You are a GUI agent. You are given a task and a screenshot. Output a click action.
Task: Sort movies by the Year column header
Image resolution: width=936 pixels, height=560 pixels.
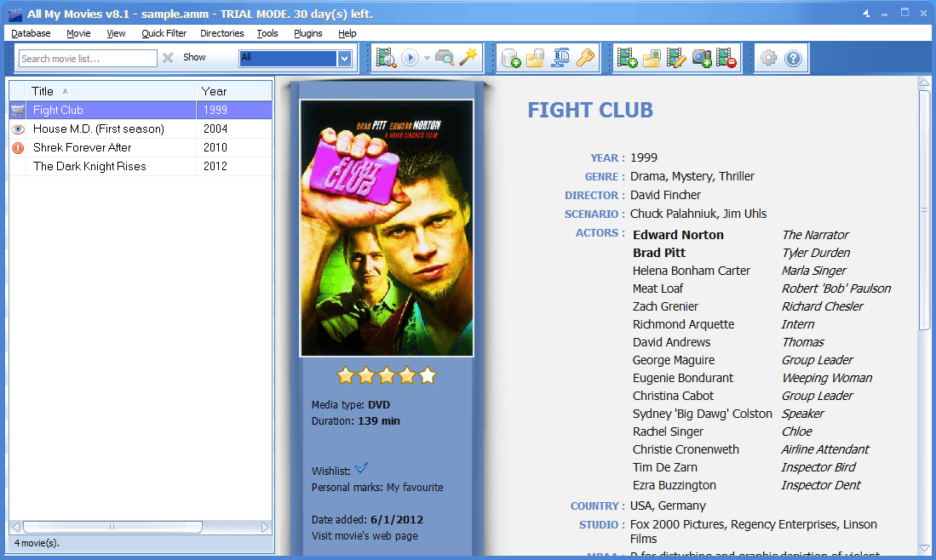point(234,91)
